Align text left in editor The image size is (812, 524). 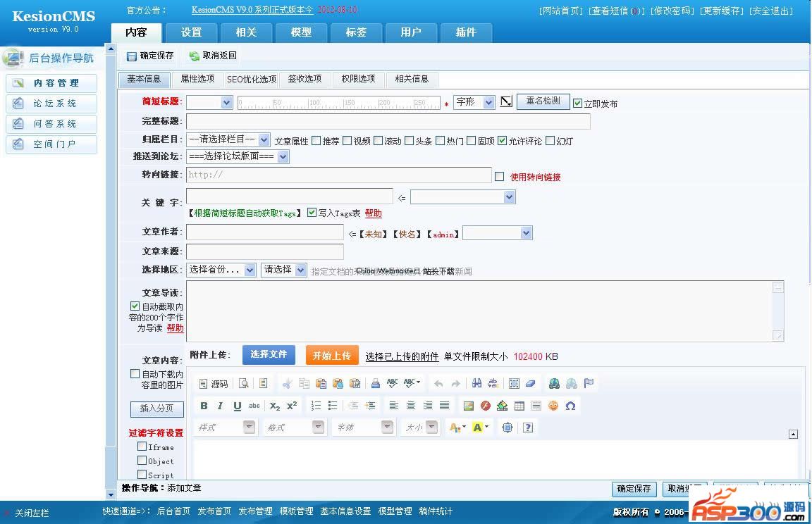coord(394,406)
